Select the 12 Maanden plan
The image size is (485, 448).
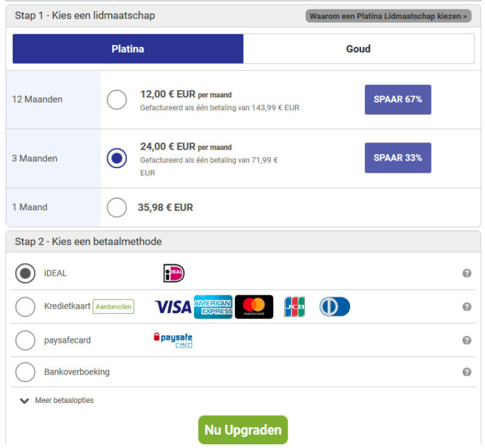click(117, 99)
